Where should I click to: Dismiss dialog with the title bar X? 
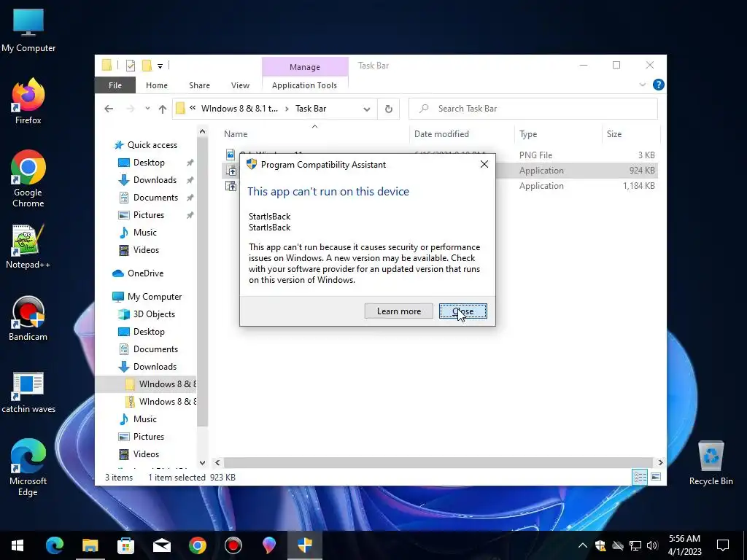click(484, 164)
